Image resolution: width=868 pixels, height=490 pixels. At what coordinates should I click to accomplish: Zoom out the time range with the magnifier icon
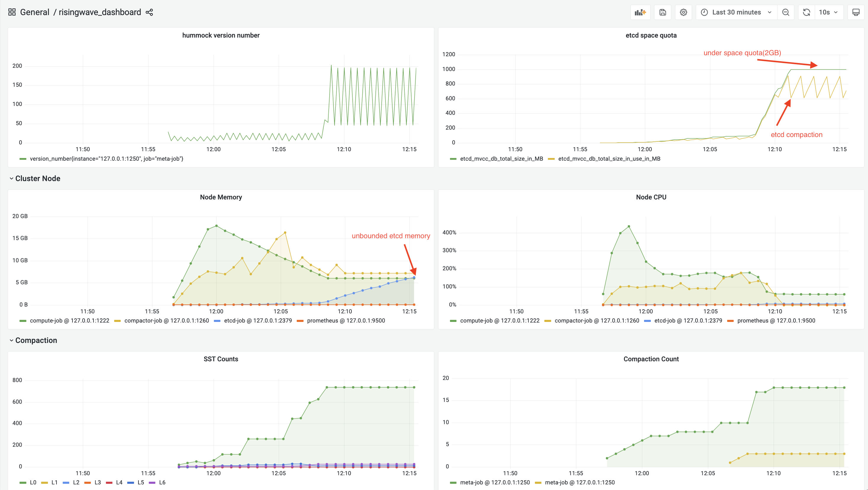(x=786, y=12)
